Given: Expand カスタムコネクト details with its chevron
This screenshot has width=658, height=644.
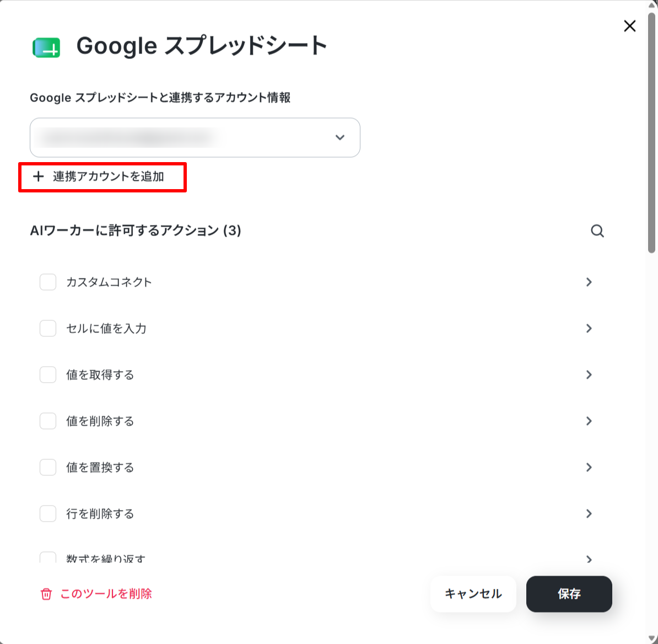Looking at the screenshot, I should 589,282.
